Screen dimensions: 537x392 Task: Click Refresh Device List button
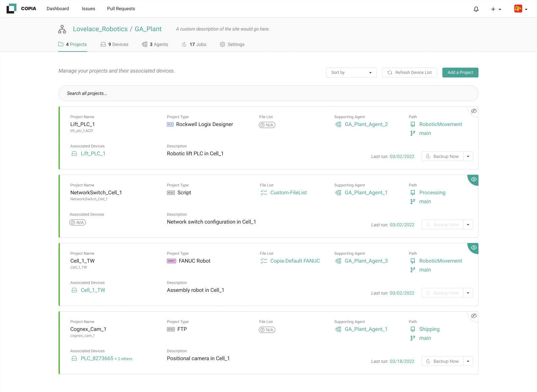point(409,73)
